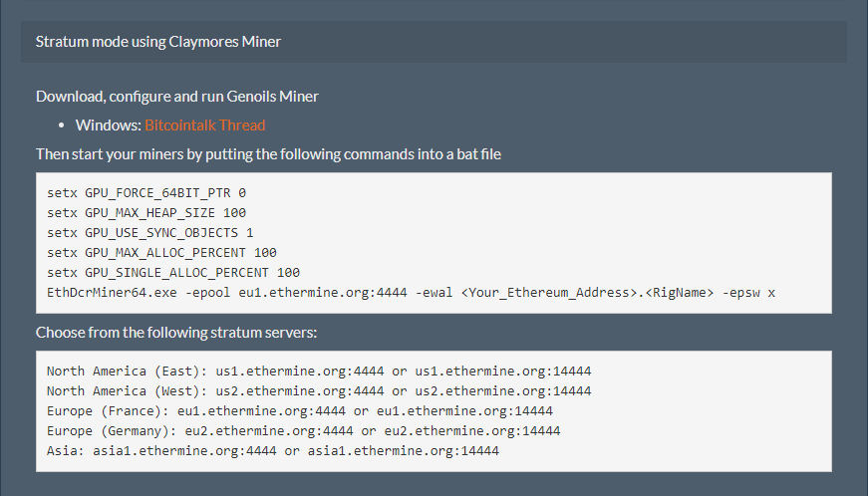
Task: Click the Asia server line
Action: point(273,450)
